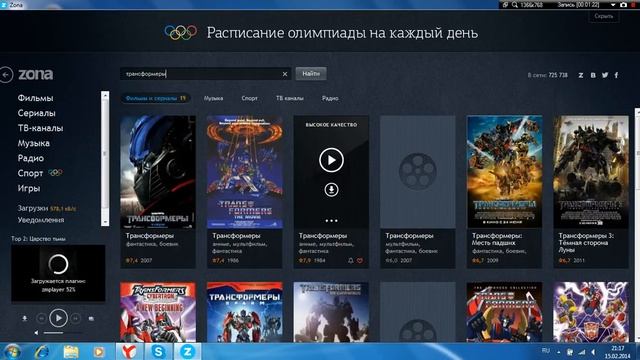The height and width of the screenshot is (360, 640).
Task: Open Загрузки in the sidebar
Action: [33, 208]
